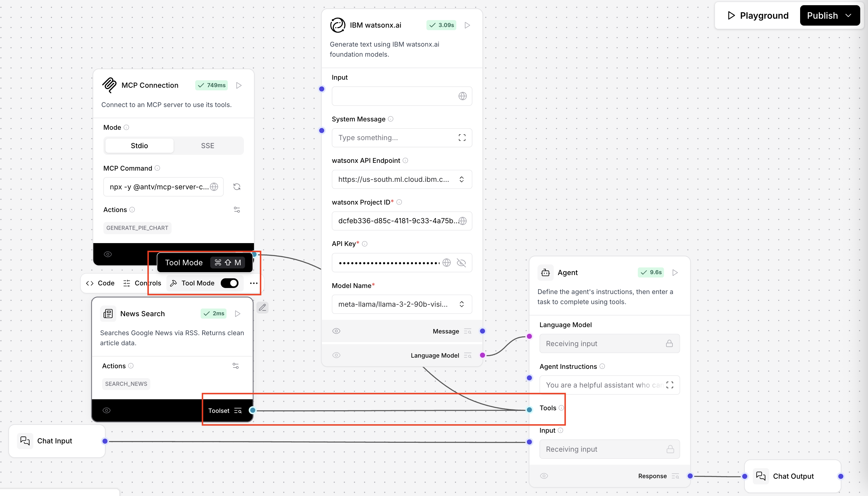Click the Agent Tools input port handle
Viewport: 868px width, 496px height.
529,410
